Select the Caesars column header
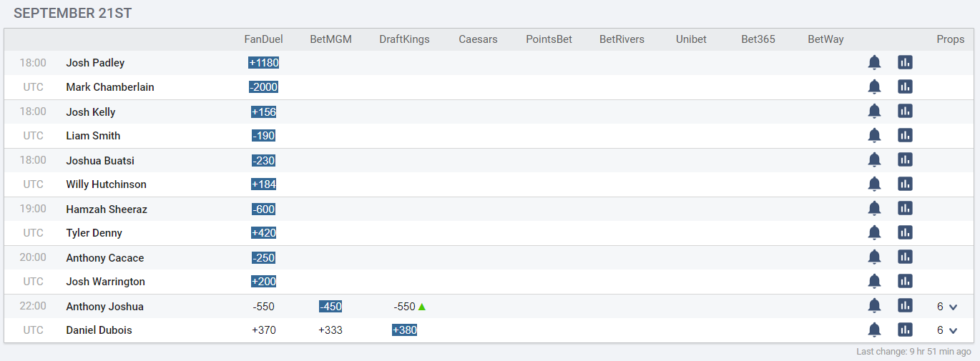Screen dimensions: 980x361 tap(478, 39)
